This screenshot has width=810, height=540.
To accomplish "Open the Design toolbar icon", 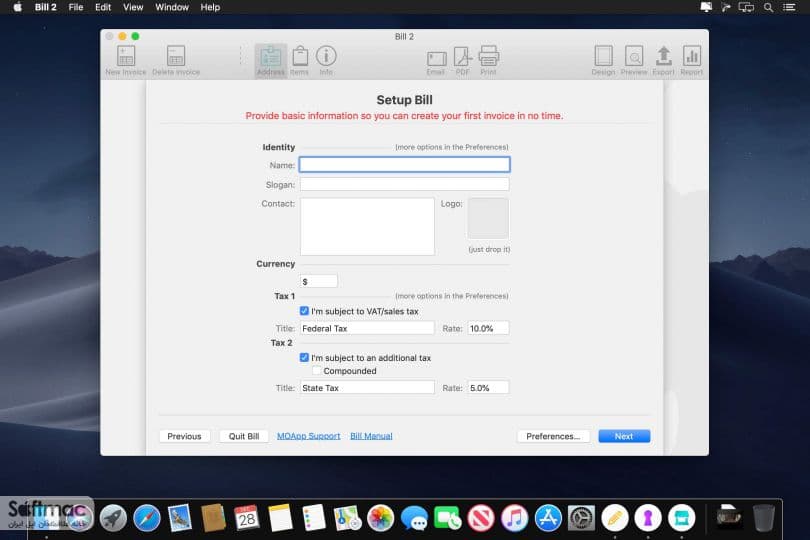I will [603, 60].
